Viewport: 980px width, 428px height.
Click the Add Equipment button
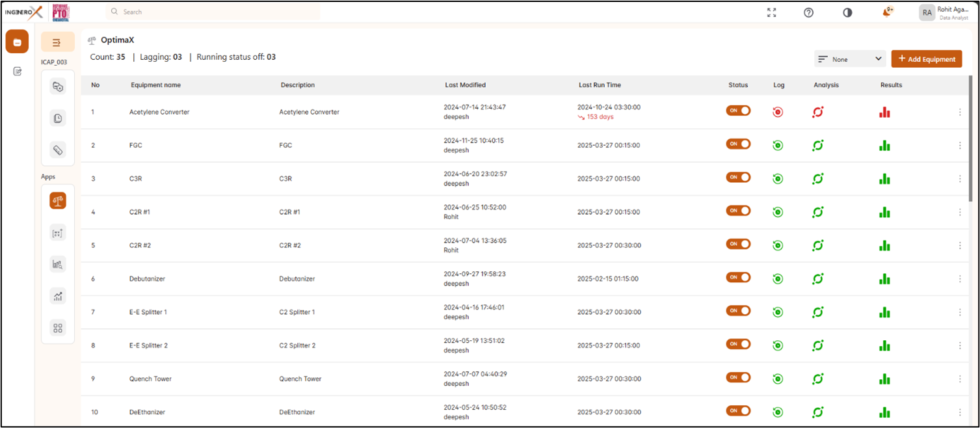point(926,59)
